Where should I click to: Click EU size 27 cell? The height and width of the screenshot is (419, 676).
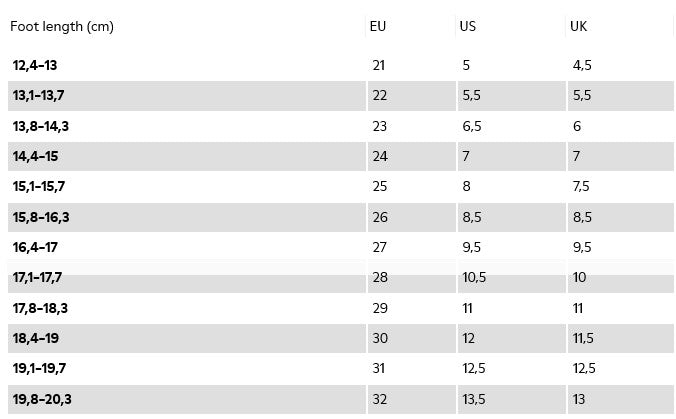pos(379,248)
